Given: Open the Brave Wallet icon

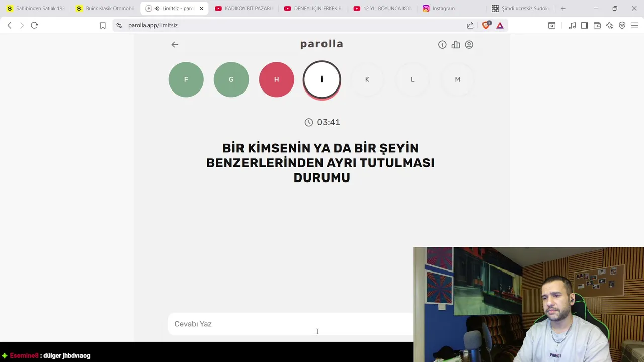Looking at the screenshot, I should click(597, 25).
